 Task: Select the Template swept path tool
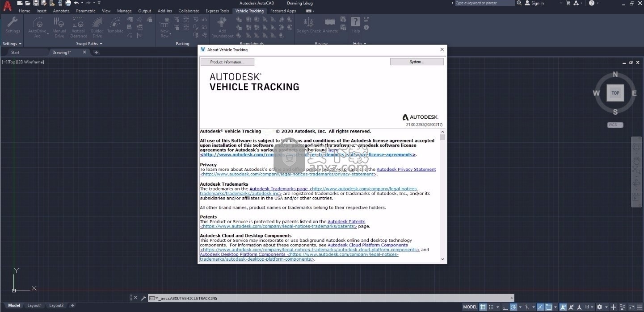click(x=115, y=25)
